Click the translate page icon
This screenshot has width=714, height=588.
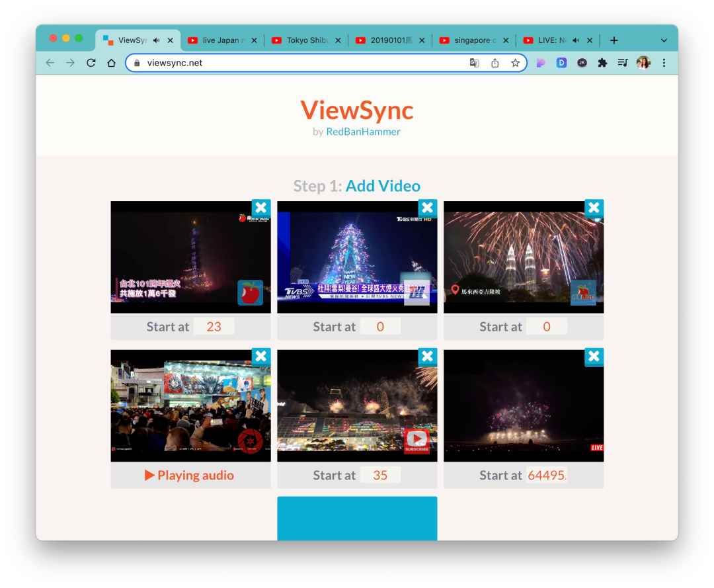[x=474, y=63]
